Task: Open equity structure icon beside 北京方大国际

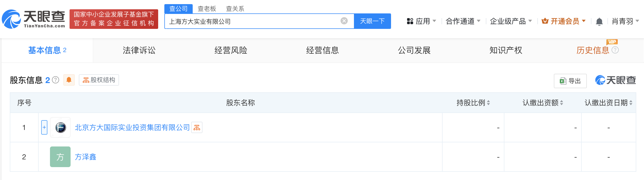Action: point(197,127)
